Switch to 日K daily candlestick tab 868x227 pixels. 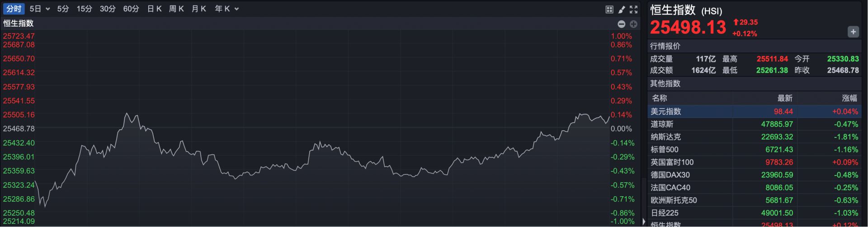(154, 9)
